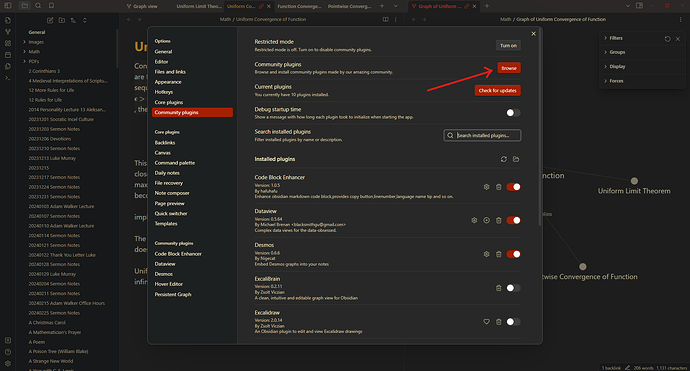Select the Uniform Limit Theorem graph node
The image size is (690, 371).
634,181
